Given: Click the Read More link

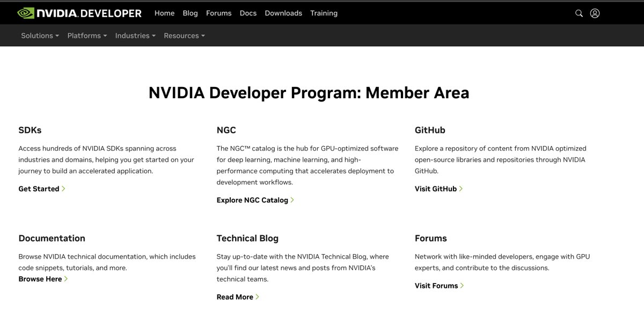Looking at the screenshot, I should [238, 296].
